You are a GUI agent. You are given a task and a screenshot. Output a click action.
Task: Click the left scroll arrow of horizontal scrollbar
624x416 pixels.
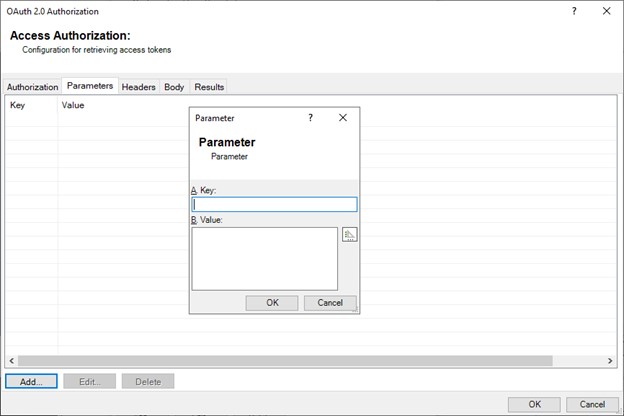(11, 360)
